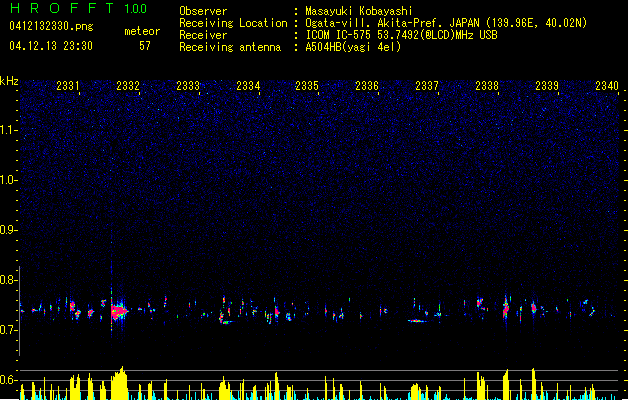Click the 0.7 kHz frequency axis label
The height and width of the screenshot is (400, 629).
coord(8,330)
